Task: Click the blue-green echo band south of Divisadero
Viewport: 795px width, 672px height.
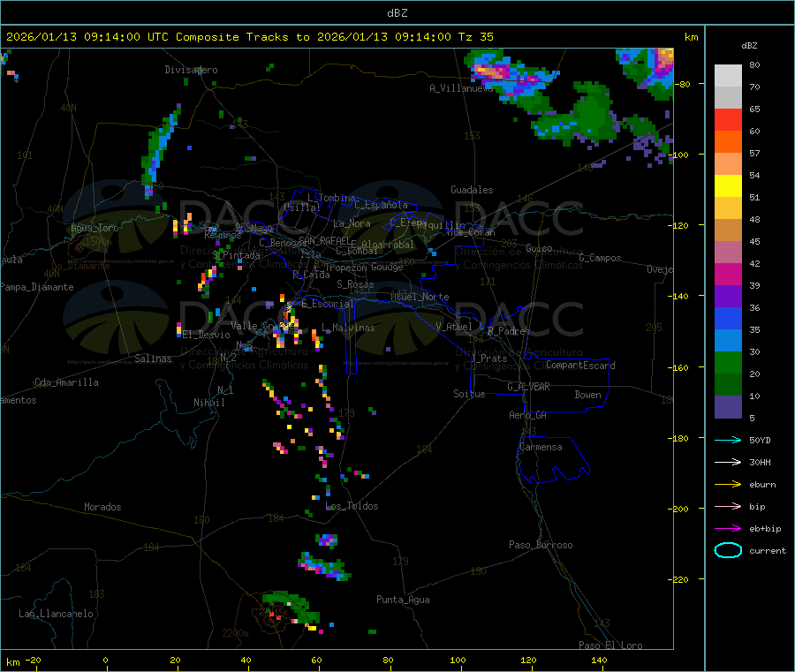Action: coord(160,149)
